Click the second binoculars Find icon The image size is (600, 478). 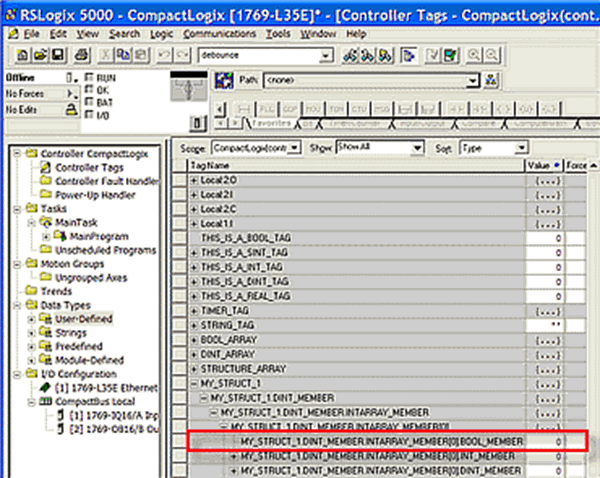pyautogui.click(x=367, y=56)
